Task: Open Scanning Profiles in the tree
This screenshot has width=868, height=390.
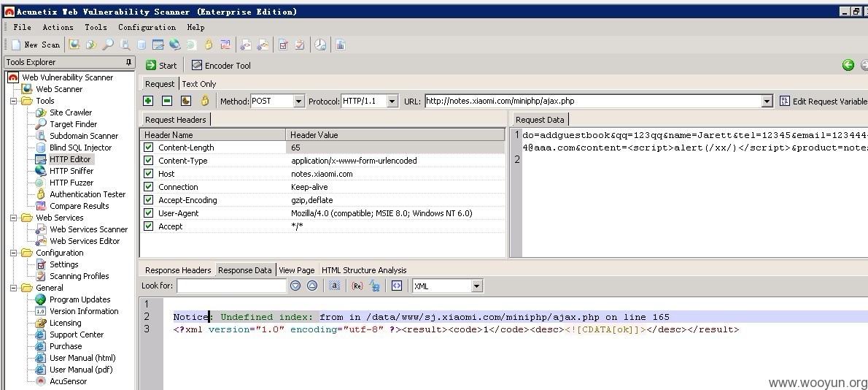Action: [80, 276]
